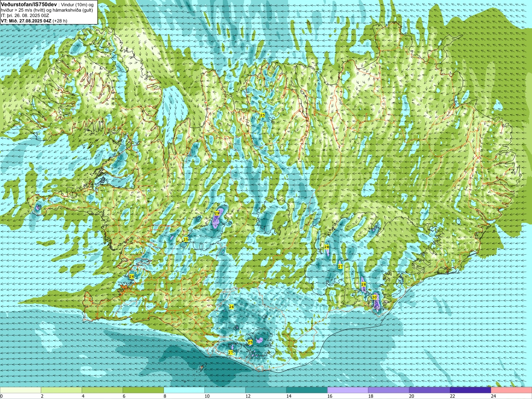Click the legend scale label "6"
The image size is (532, 399).
pos(124,396)
